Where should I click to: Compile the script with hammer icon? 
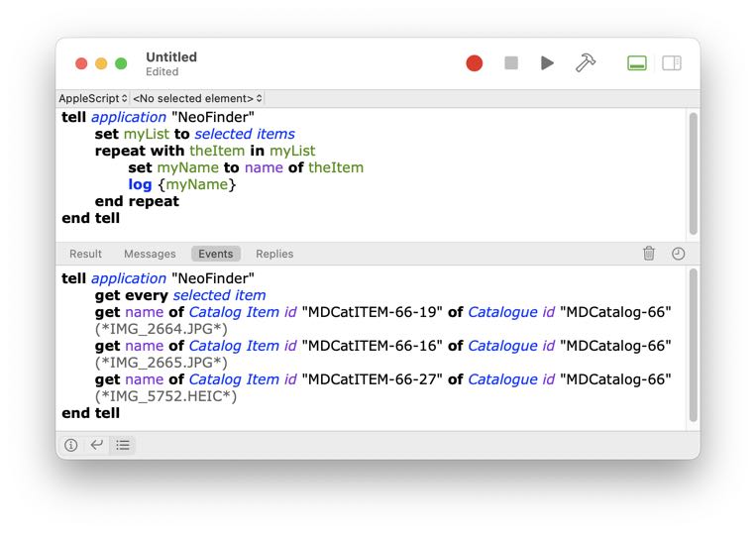click(x=586, y=63)
